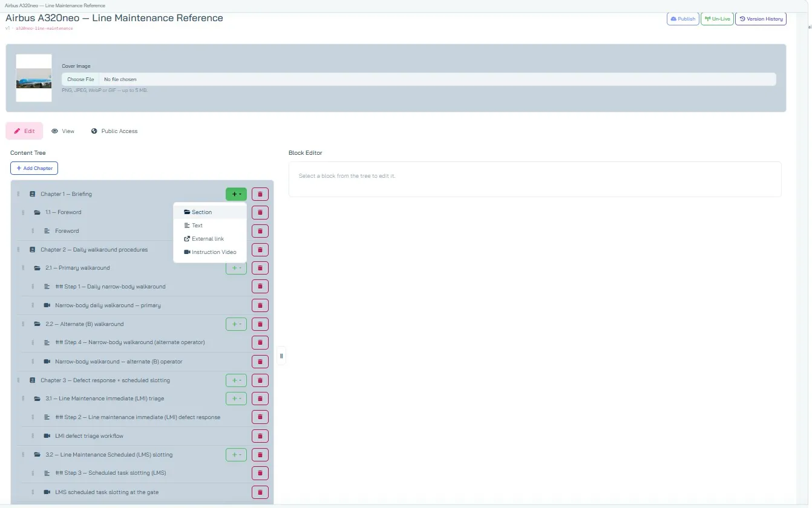Screen dimensions: 812x508
Task: Click the cover image thumbnail
Action: (x=34, y=78)
